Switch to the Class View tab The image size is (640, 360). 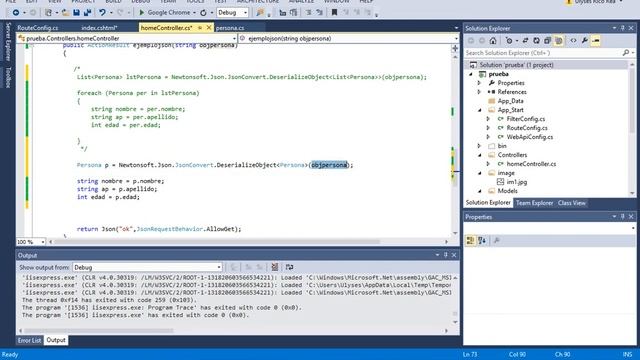(x=571, y=203)
